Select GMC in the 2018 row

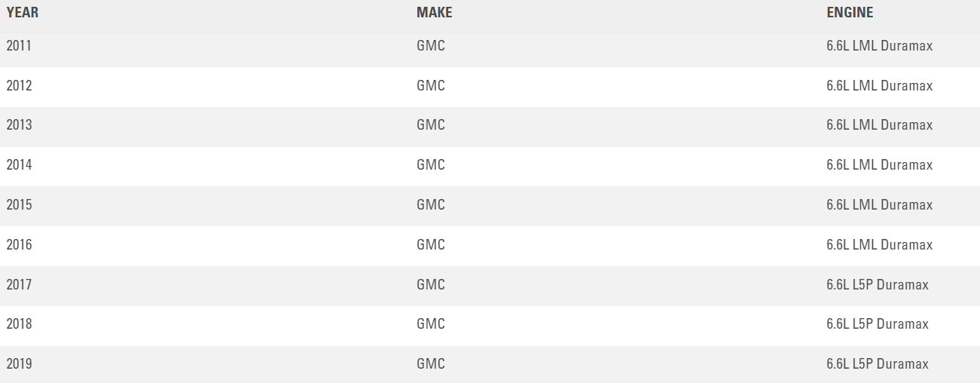tap(431, 324)
